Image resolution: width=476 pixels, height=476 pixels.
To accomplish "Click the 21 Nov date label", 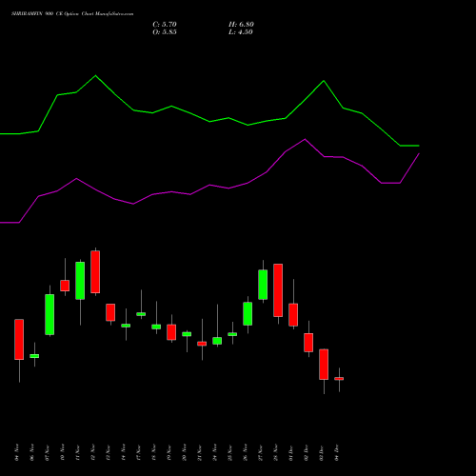I will pyautogui.click(x=200, y=452).
